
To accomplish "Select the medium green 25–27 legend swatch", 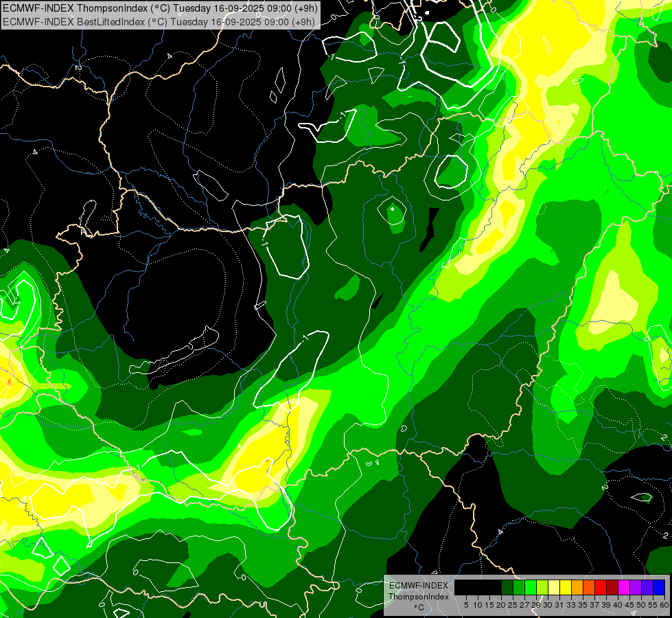I will click(x=519, y=588).
